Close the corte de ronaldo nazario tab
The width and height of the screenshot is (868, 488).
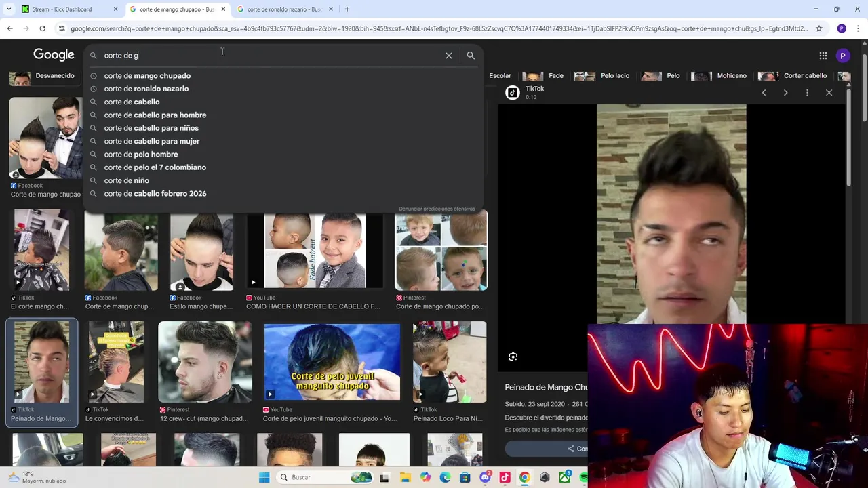pyautogui.click(x=331, y=9)
